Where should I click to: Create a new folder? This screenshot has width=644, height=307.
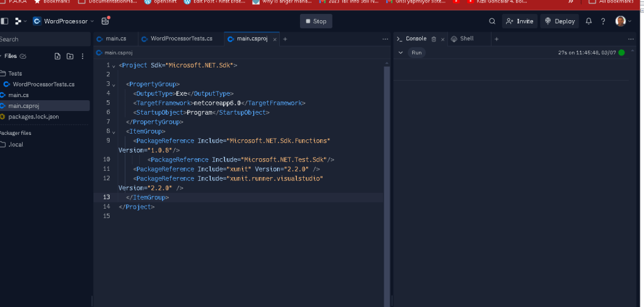pyautogui.click(x=70, y=56)
